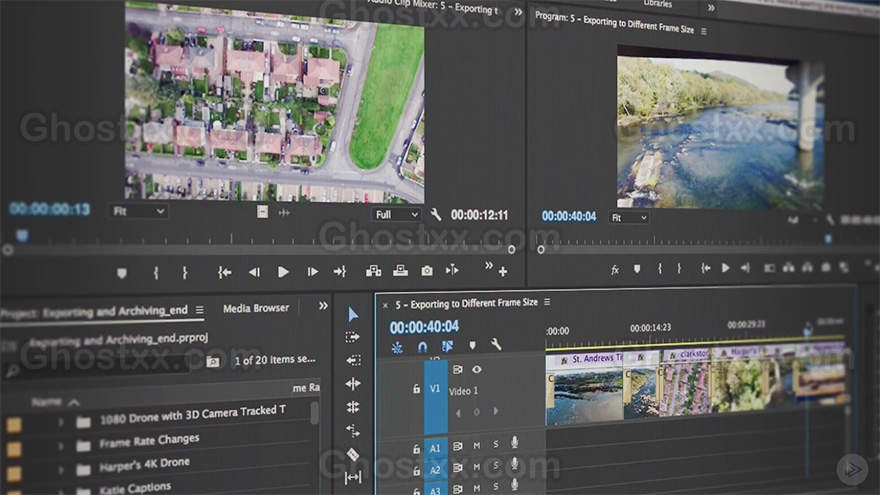Image resolution: width=880 pixels, height=495 pixels.
Task: Expand Harper's 4K Drone bin
Action: point(61,469)
